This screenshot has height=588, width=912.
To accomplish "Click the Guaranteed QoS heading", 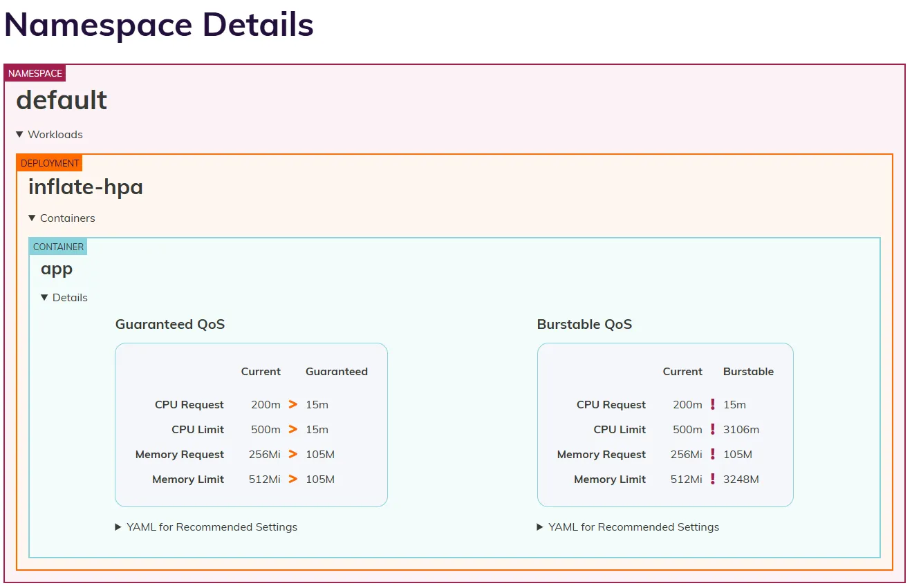I will pos(169,323).
